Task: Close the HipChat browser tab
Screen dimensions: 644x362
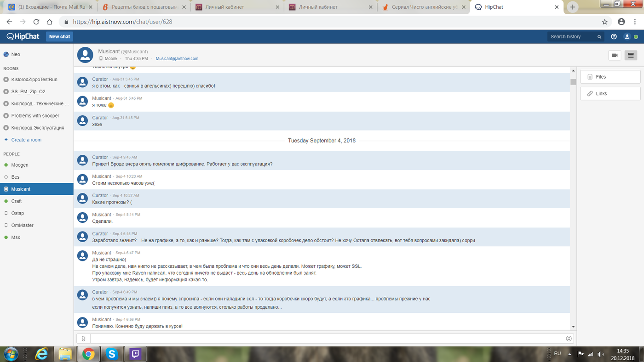Action: point(557,7)
